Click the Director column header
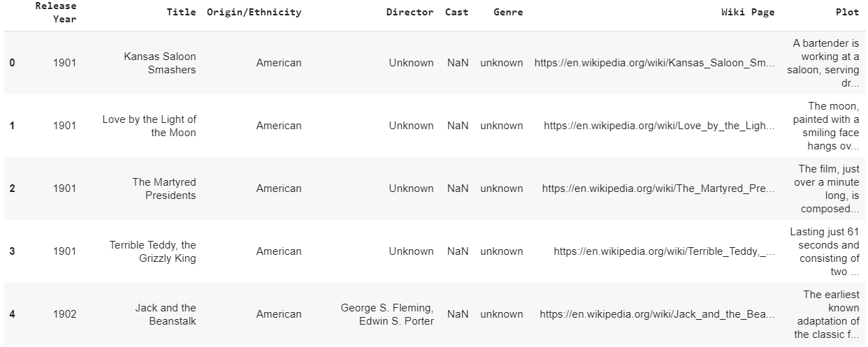This screenshot has width=868, height=347. tap(410, 13)
